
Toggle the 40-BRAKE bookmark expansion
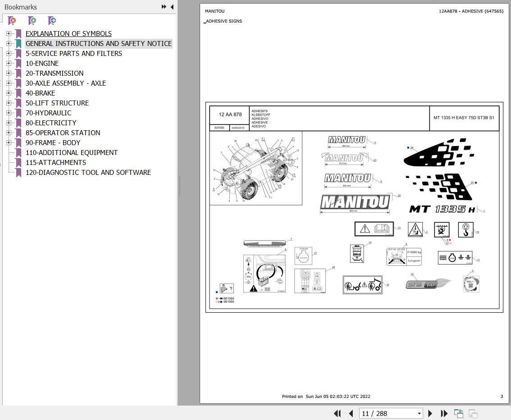tap(9, 93)
